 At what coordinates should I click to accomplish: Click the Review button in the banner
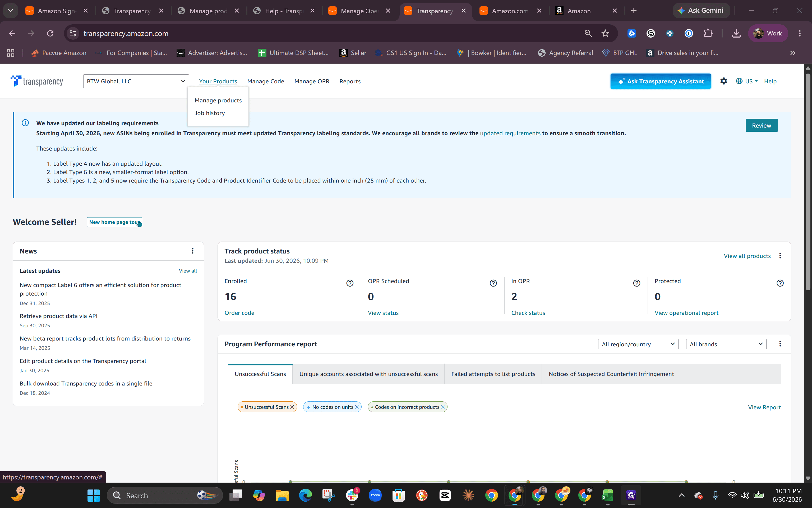(761, 125)
